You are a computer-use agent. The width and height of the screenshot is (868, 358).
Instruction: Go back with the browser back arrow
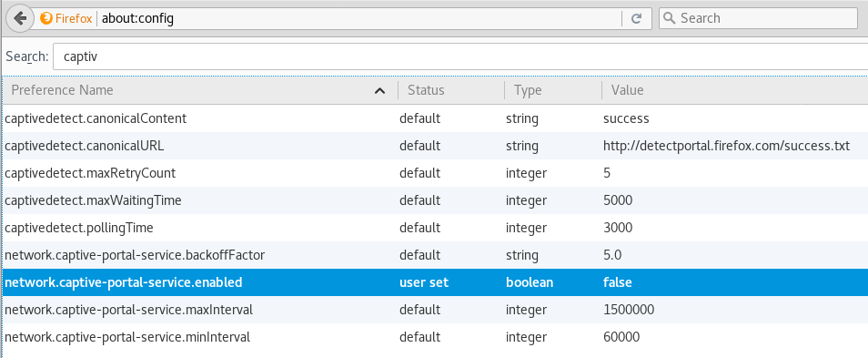click(x=20, y=18)
